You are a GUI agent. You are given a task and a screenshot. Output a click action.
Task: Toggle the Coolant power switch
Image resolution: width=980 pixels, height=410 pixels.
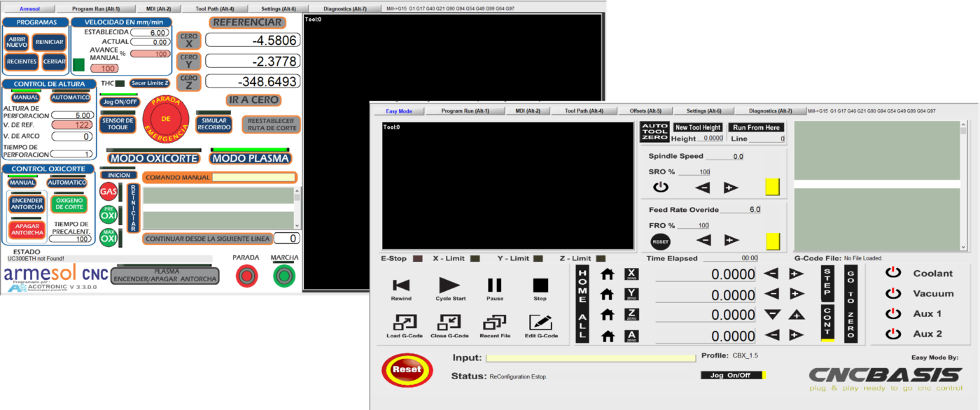tap(892, 273)
